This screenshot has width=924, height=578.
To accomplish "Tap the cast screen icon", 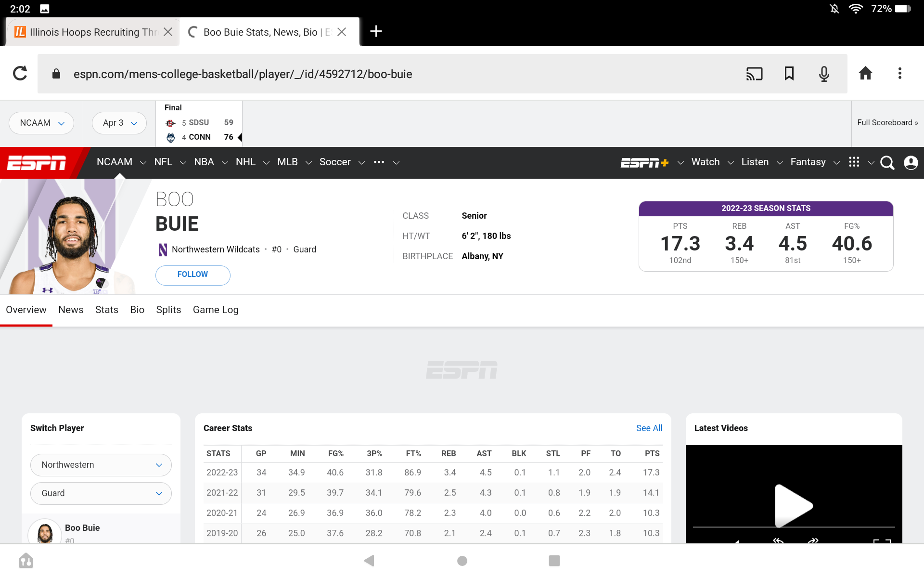I will click(754, 74).
